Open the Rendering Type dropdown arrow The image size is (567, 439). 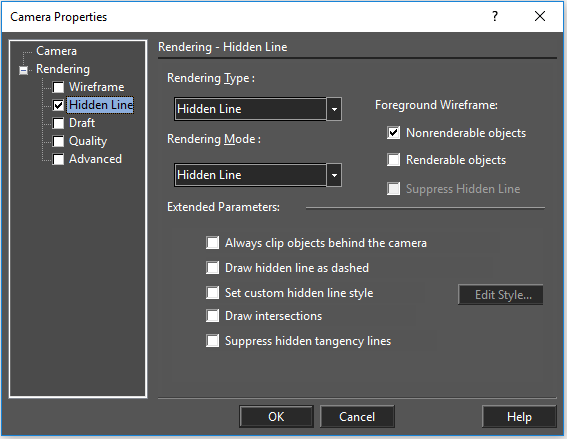pyautogui.click(x=334, y=109)
